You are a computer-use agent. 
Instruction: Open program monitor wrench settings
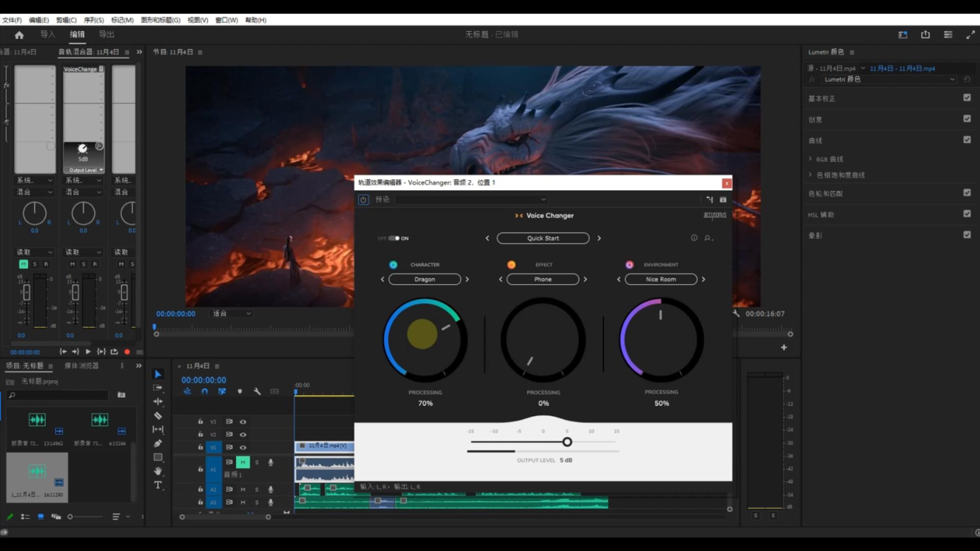[736, 313]
